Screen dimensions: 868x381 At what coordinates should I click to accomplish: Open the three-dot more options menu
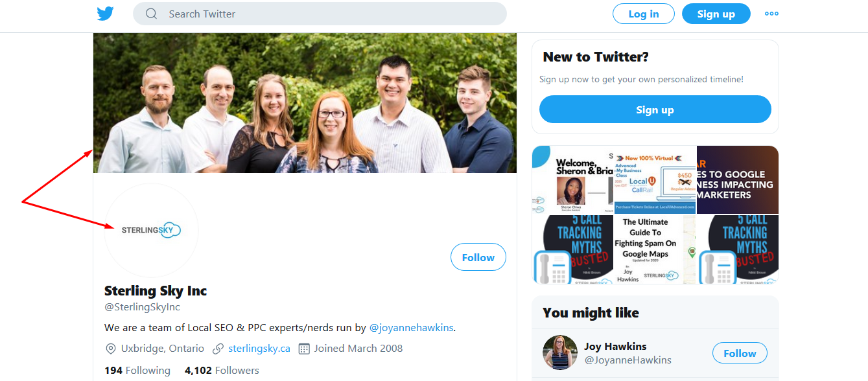tap(771, 14)
